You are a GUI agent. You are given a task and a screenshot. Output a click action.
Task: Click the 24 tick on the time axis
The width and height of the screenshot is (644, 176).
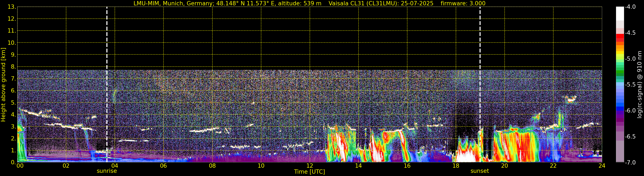click(x=602, y=166)
